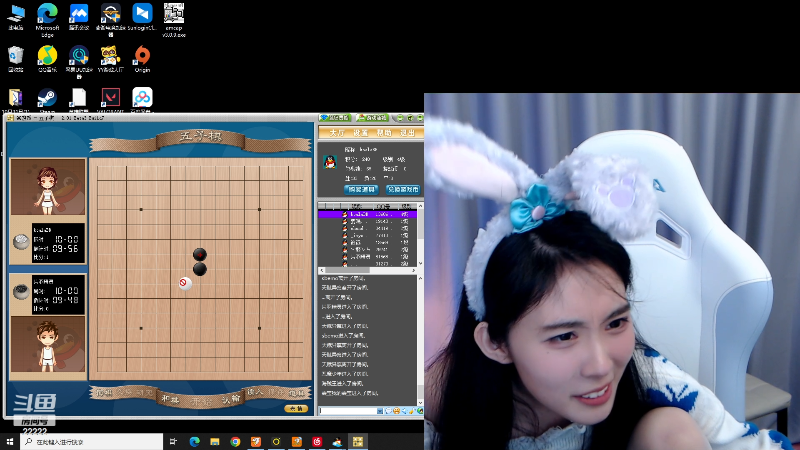This screenshot has height=450, width=800.
Task: Click the QQ penguin profile avatar
Action: coord(330,162)
